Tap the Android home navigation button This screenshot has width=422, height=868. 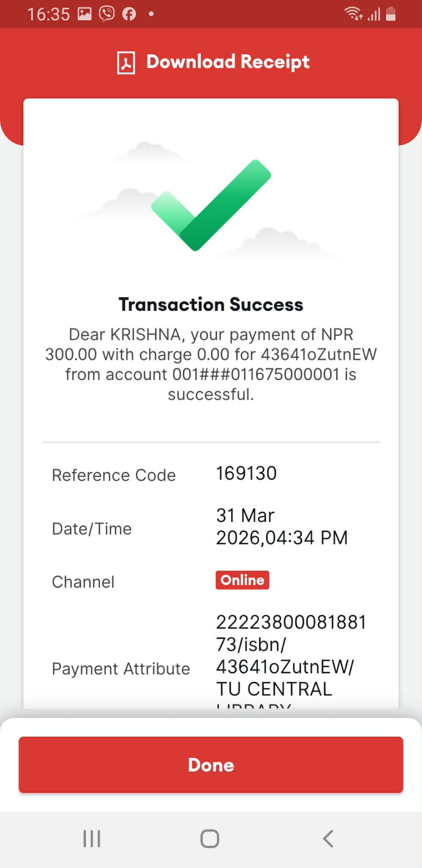[x=210, y=838]
